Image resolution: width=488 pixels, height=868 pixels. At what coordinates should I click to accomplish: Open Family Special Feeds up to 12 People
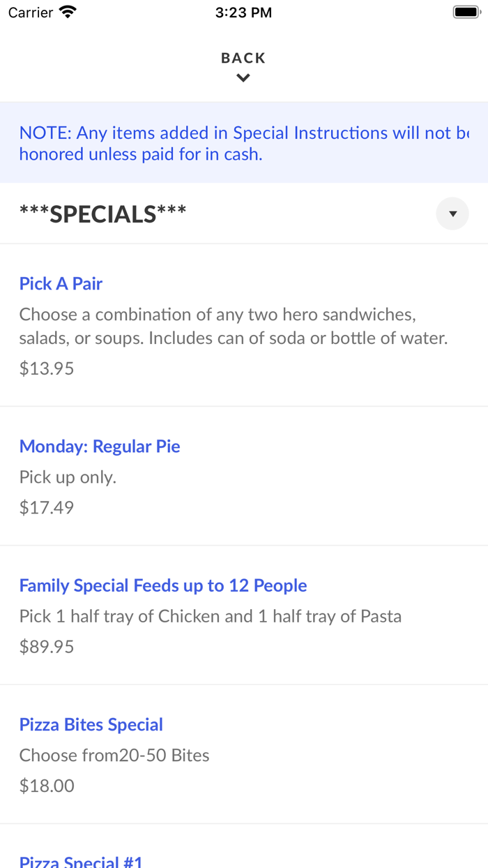(x=162, y=585)
